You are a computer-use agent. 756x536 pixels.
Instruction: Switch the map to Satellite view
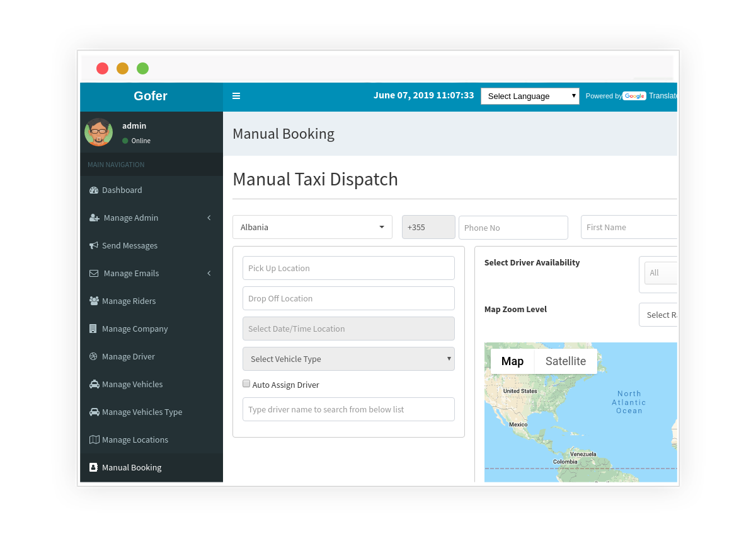pos(566,361)
